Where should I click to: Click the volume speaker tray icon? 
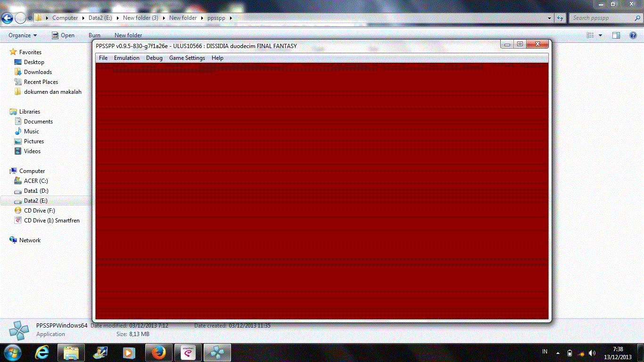pos(592,353)
